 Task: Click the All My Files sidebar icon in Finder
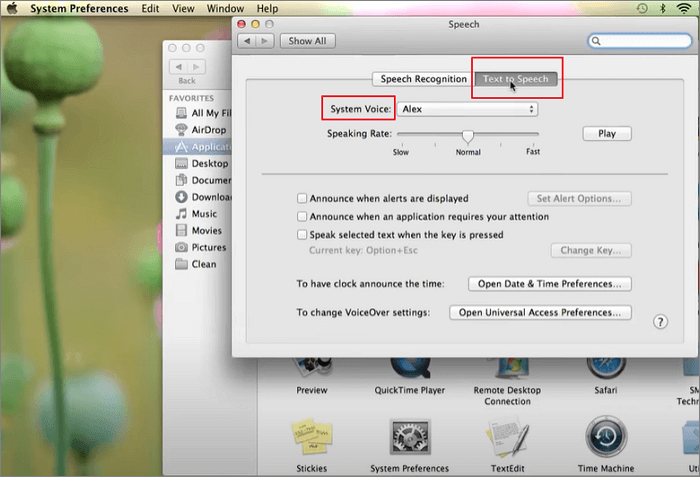point(181,113)
